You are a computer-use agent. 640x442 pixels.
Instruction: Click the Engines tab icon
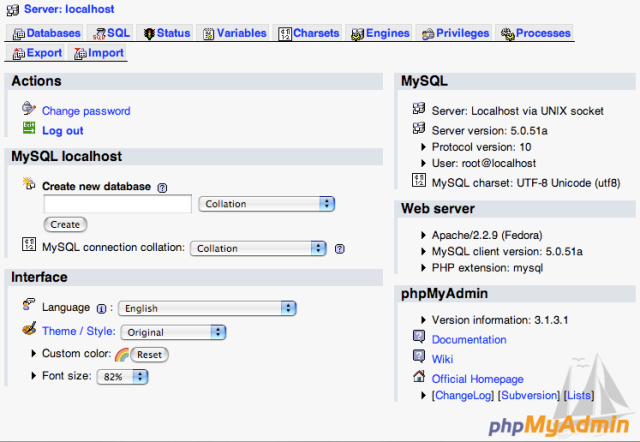pos(358,34)
